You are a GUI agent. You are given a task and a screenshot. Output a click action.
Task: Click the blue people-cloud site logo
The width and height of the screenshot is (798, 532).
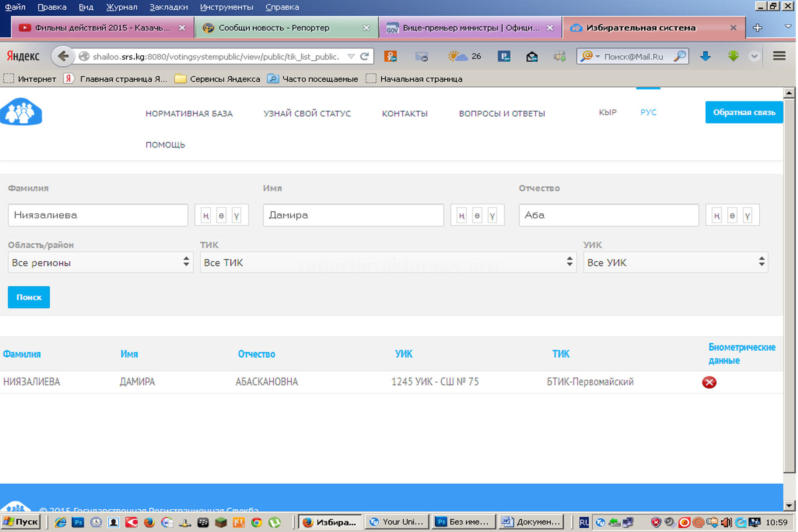coord(22,111)
